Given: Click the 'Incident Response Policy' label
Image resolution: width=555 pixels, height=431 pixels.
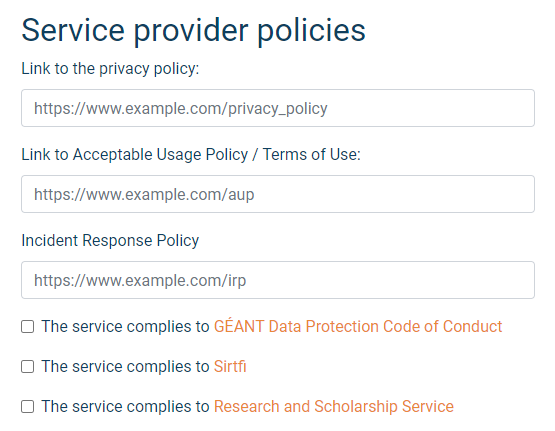Looking at the screenshot, I should click(x=110, y=241).
